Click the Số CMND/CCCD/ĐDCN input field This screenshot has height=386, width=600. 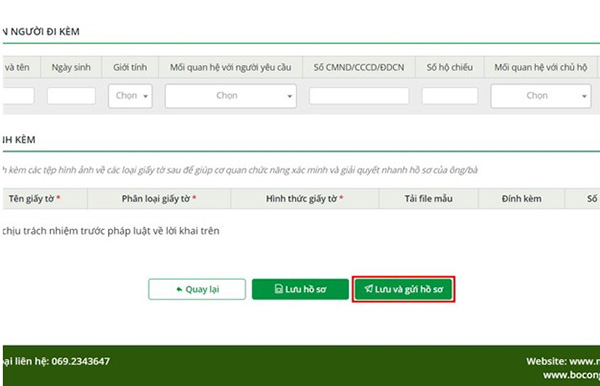click(x=359, y=96)
